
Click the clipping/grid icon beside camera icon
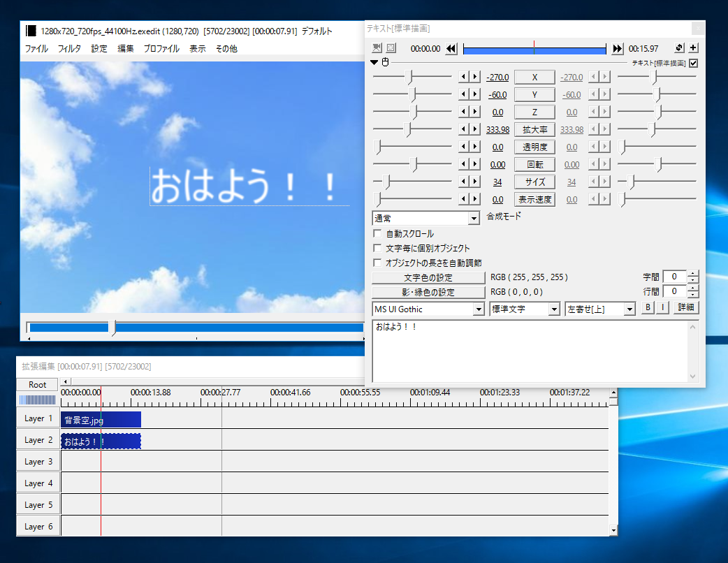[391, 47]
